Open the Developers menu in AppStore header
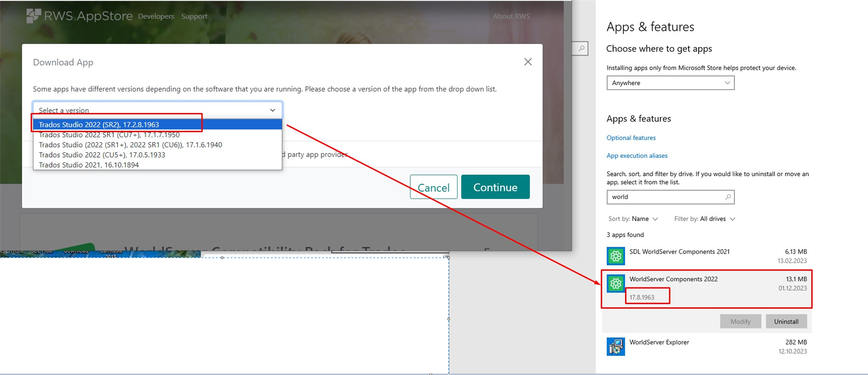The image size is (868, 375). click(156, 16)
